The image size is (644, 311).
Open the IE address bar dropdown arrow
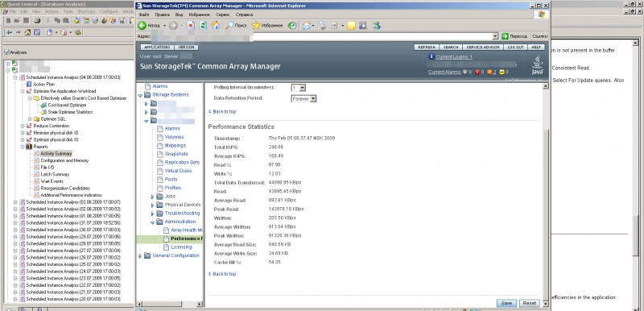click(x=495, y=36)
